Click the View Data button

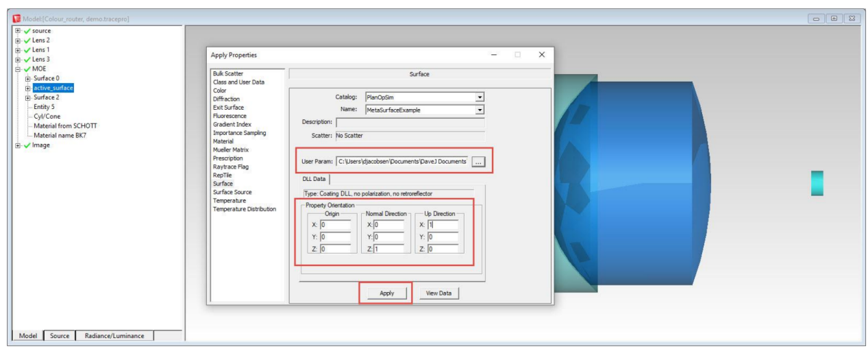[x=439, y=293]
